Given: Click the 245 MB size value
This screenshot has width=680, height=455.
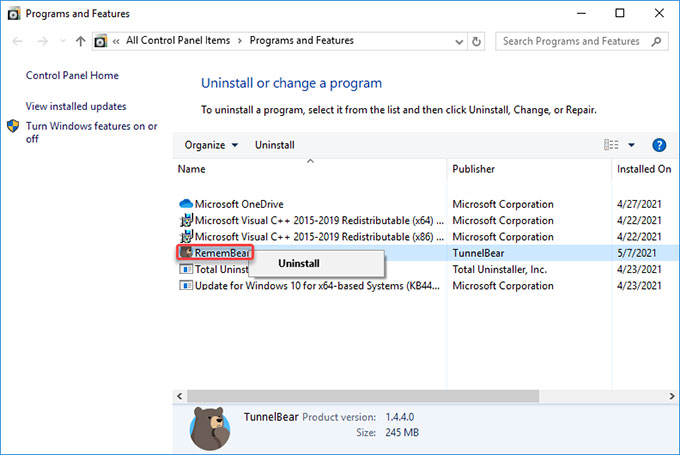Looking at the screenshot, I should pyautogui.click(x=402, y=432).
